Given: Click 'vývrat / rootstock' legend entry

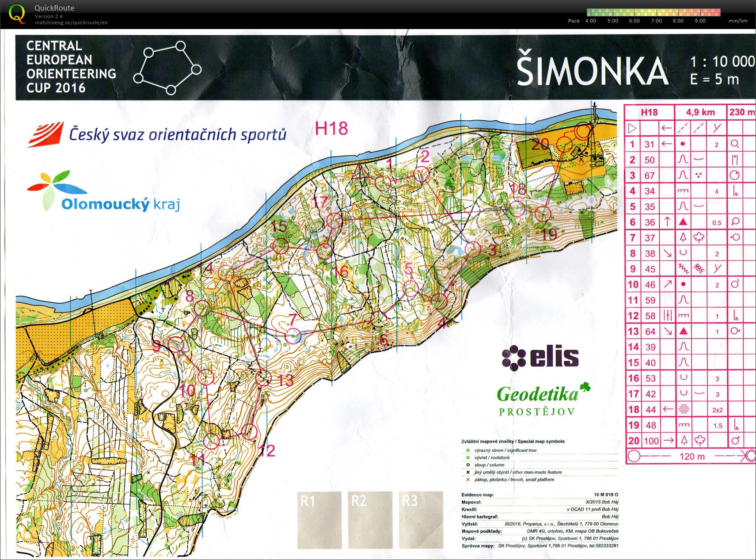Looking at the screenshot, I should [492, 457].
